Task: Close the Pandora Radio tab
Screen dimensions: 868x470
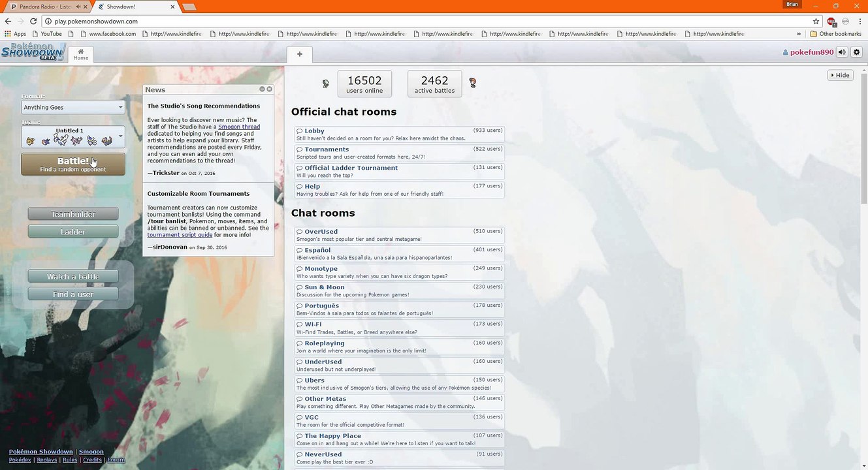Action: (x=86, y=7)
